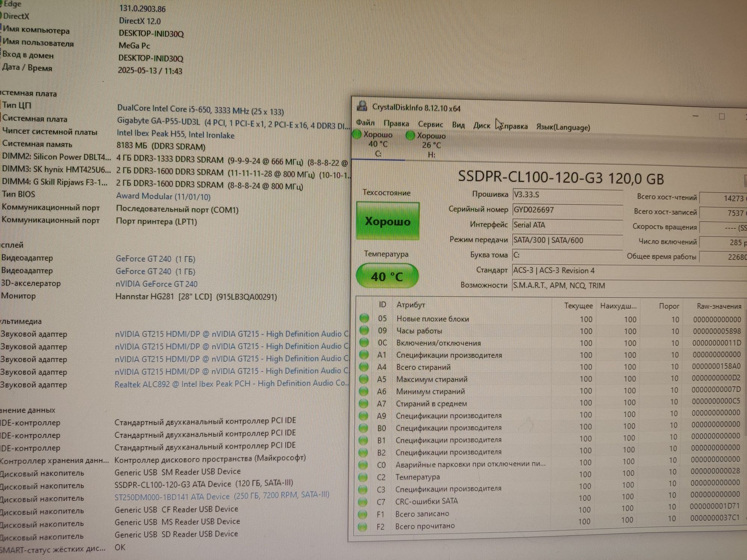The width and height of the screenshot is (747, 560).
Task: Open the Файл menu in CrystalDiskInfo
Action: [x=365, y=123]
